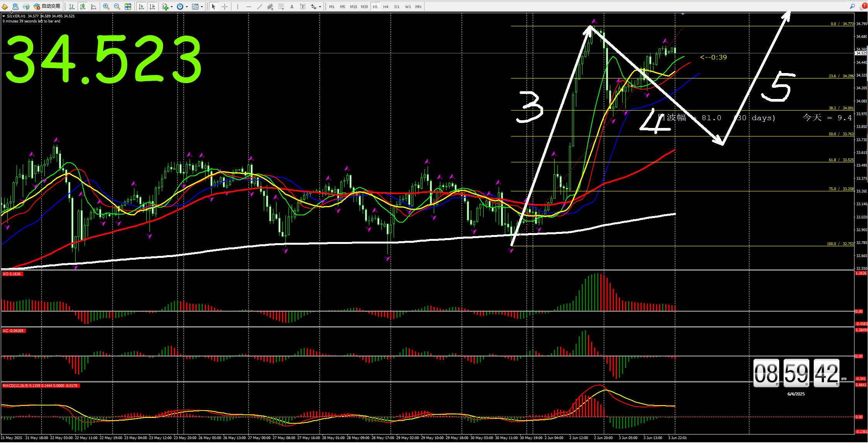Select the text label A tool
Screen dimensions: 868x443
tap(292, 7)
